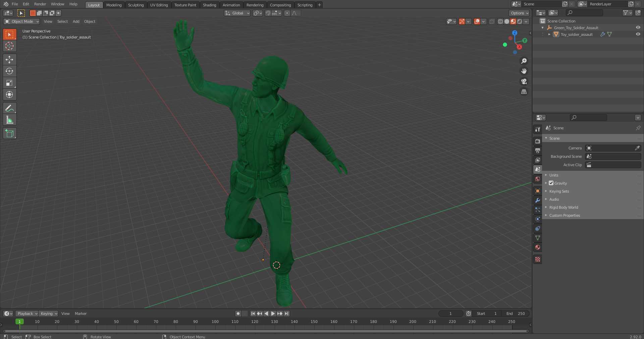Image resolution: width=644 pixels, height=339 pixels.
Task: Pin the Scene properties with the pin icon
Action: (x=638, y=128)
